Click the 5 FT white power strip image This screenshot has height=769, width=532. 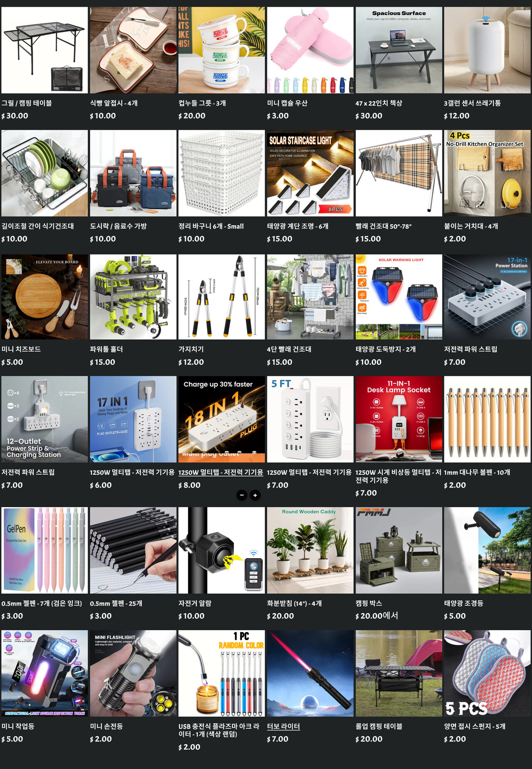tap(310, 419)
